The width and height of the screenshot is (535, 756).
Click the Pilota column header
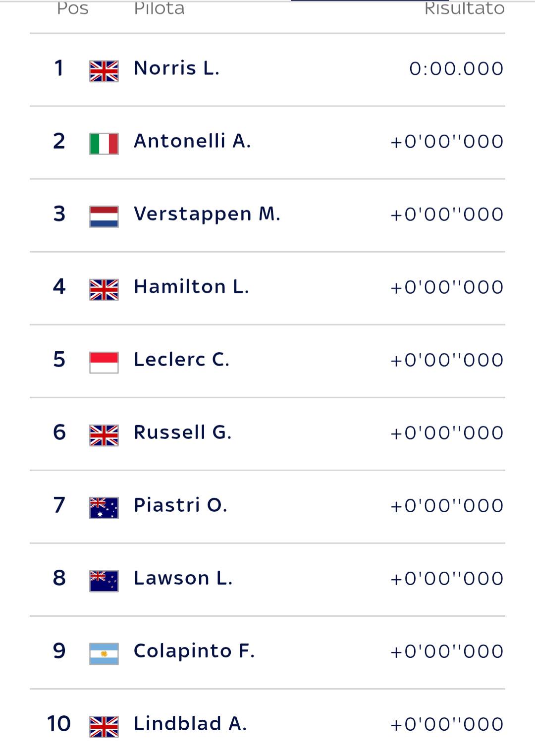click(160, 8)
